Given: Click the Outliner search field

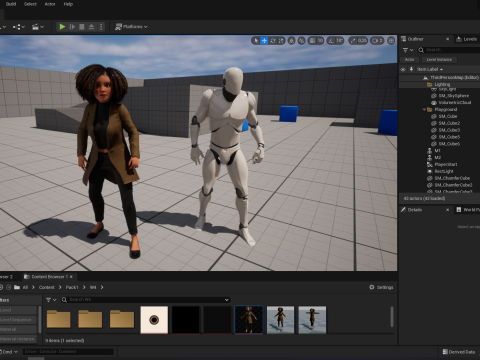Looking at the screenshot, I should coord(450,50).
